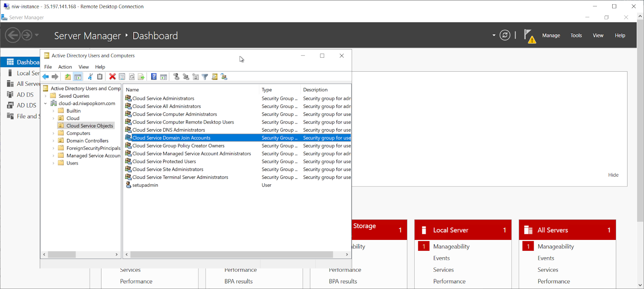Expand the Domain Controllers node
The image size is (644, 289).
tap(53, 141)
